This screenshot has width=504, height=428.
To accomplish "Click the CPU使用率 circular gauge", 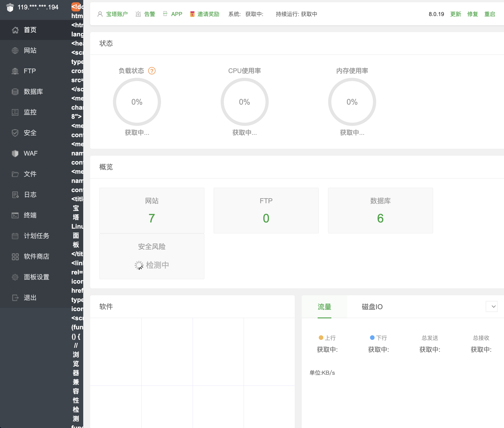I will 245,102.
